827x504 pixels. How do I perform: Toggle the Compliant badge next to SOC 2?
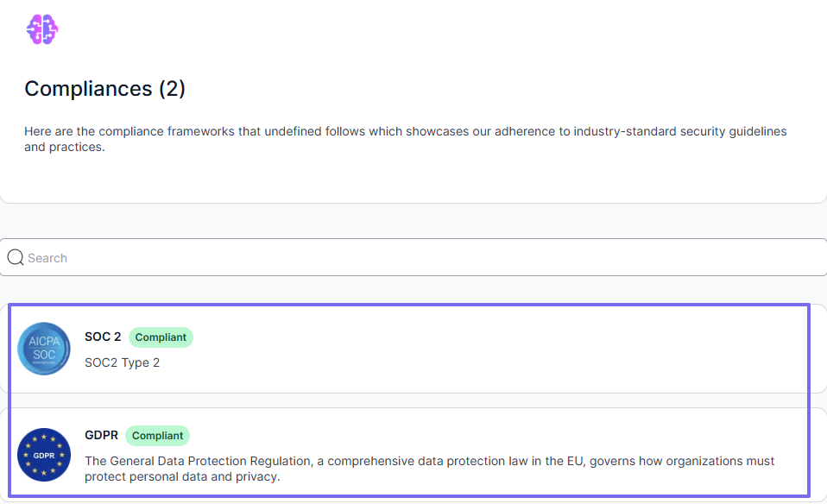[x=161, y=337]
